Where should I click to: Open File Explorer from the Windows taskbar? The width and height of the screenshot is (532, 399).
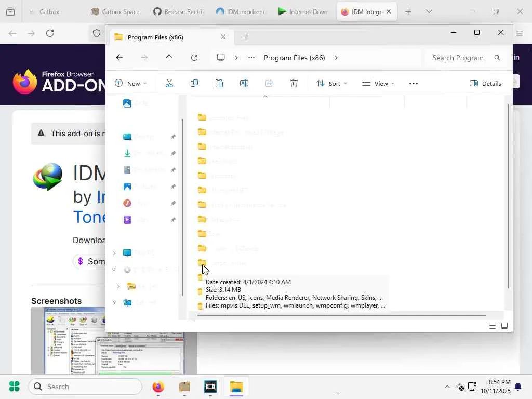pyautogui.click(x=236, y=387)
